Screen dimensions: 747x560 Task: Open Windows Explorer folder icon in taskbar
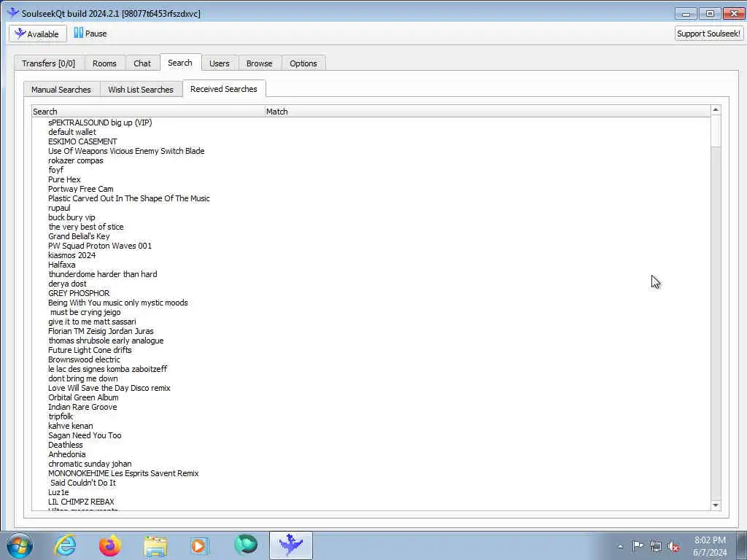click(x=155, y=546)
